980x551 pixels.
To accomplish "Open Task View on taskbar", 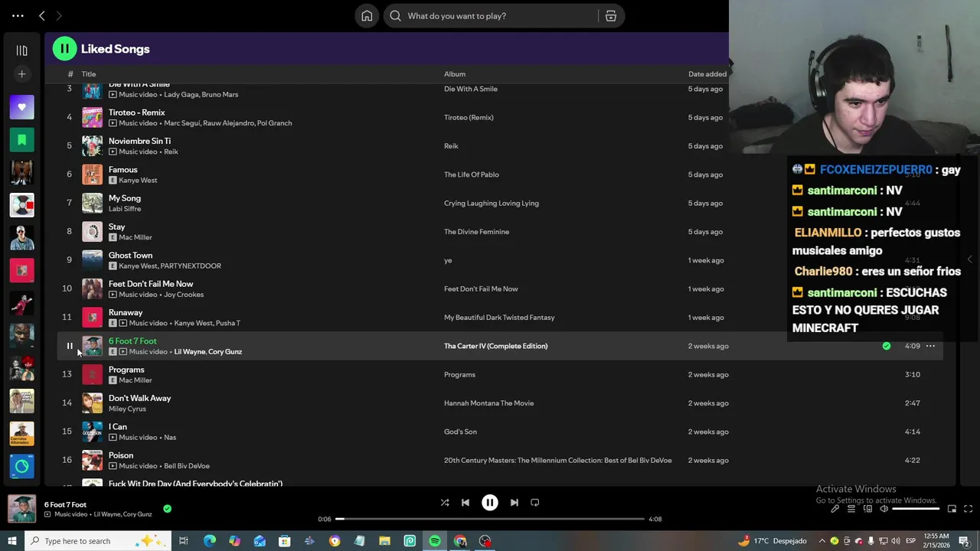I will click(184, 541).
